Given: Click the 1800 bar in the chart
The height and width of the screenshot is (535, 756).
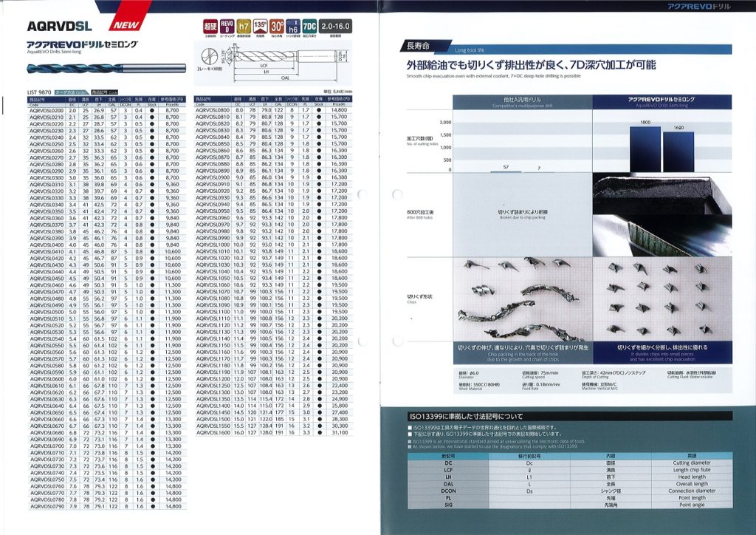Looking at the screenshot, I should 645,149.
